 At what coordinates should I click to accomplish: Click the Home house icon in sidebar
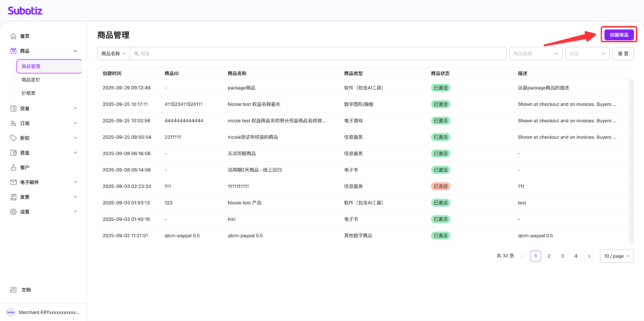point(13,36)
